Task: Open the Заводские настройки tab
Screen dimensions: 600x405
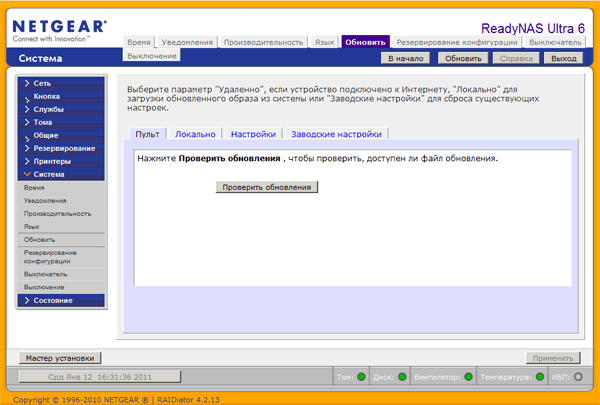Action: point(336,134)
